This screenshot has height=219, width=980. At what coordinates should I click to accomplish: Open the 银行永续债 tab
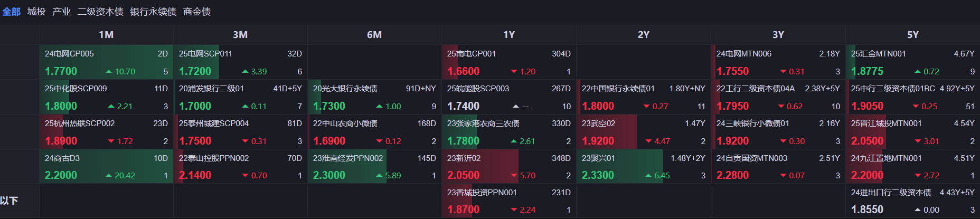coord(153,12)
